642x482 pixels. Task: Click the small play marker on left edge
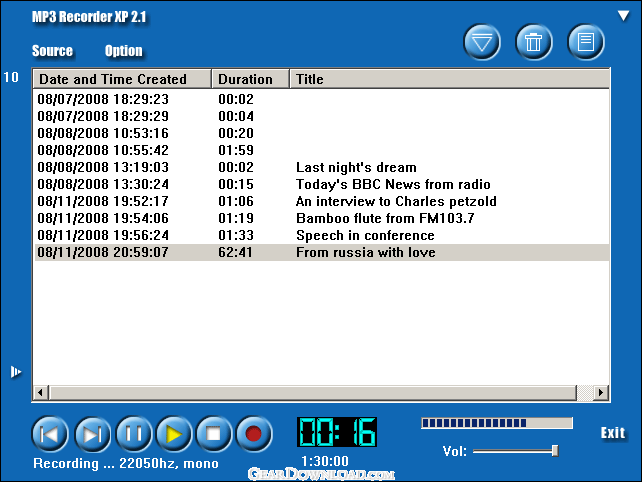pos(16,372)
